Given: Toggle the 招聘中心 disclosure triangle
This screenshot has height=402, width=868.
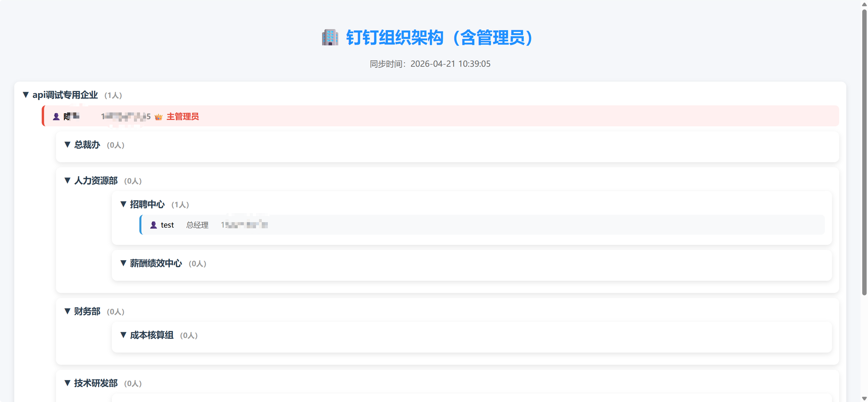Looking at the screenshot, I should tap(123, 204).
